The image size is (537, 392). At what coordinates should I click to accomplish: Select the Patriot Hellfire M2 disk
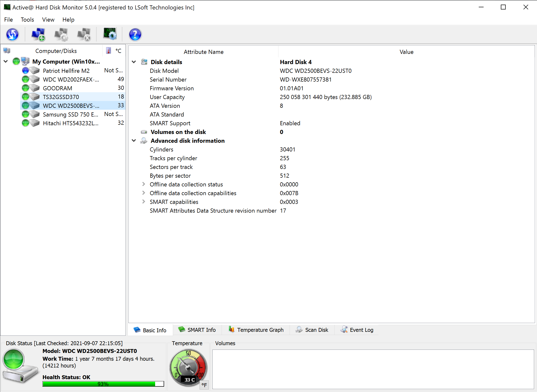[x=73, y=71]
